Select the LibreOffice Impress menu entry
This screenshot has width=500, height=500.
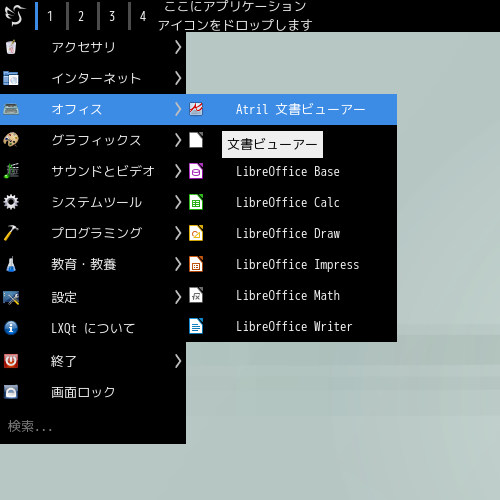coord(292,264)
